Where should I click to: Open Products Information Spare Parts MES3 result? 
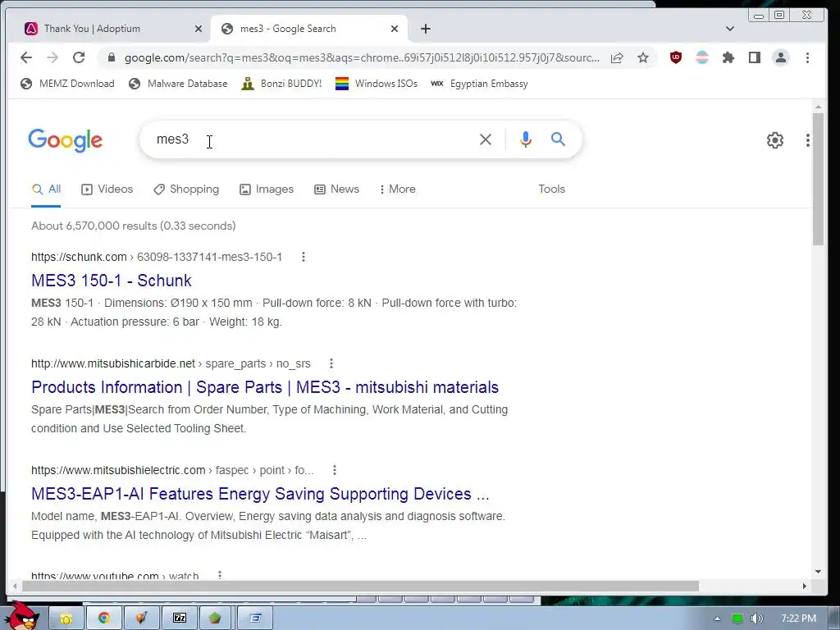(x=265, y=387)
